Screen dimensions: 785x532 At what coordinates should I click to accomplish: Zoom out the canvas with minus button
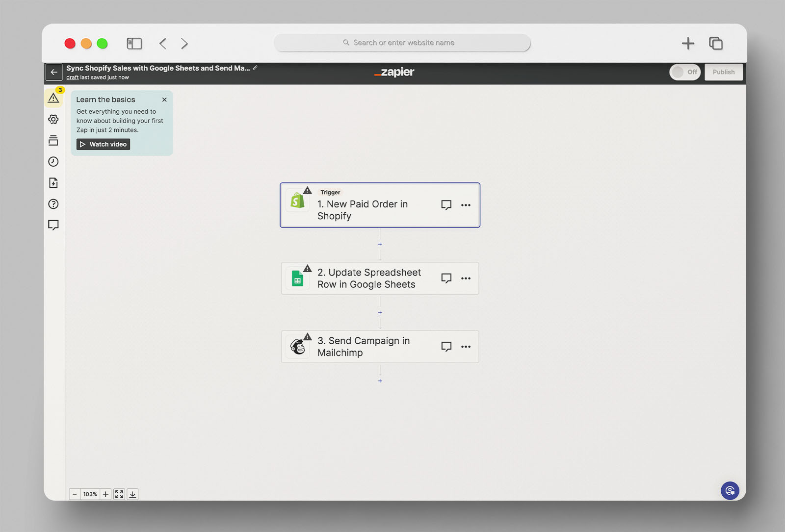(x=75, y=494)
